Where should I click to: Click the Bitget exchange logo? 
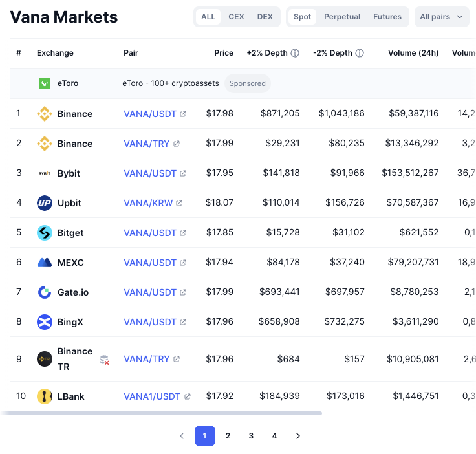(x=44, y=233)
